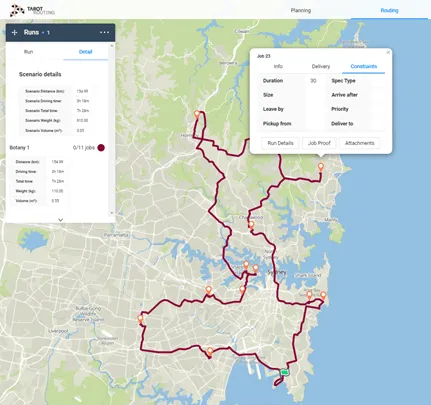
Task: Click the 0/11 jobs count
Action: click(84, 147)
